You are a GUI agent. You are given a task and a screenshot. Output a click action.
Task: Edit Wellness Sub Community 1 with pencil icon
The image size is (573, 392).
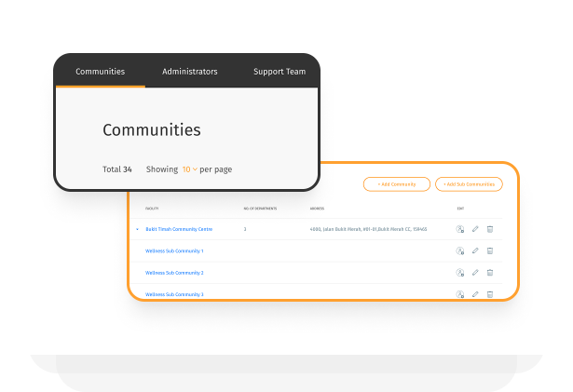tap(475, 250)
